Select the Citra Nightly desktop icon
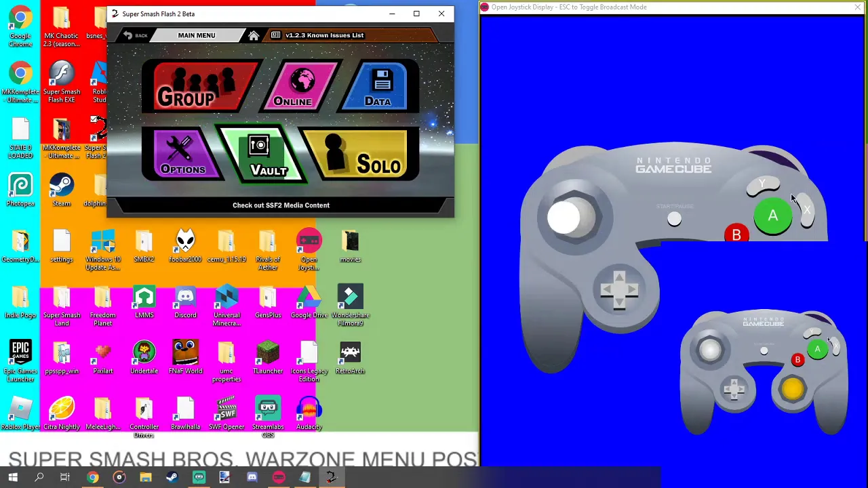 tap(61, 413)
